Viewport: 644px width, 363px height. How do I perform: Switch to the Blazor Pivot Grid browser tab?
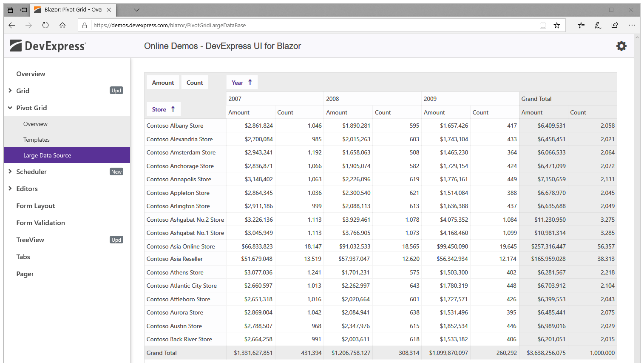click(72, 10)
